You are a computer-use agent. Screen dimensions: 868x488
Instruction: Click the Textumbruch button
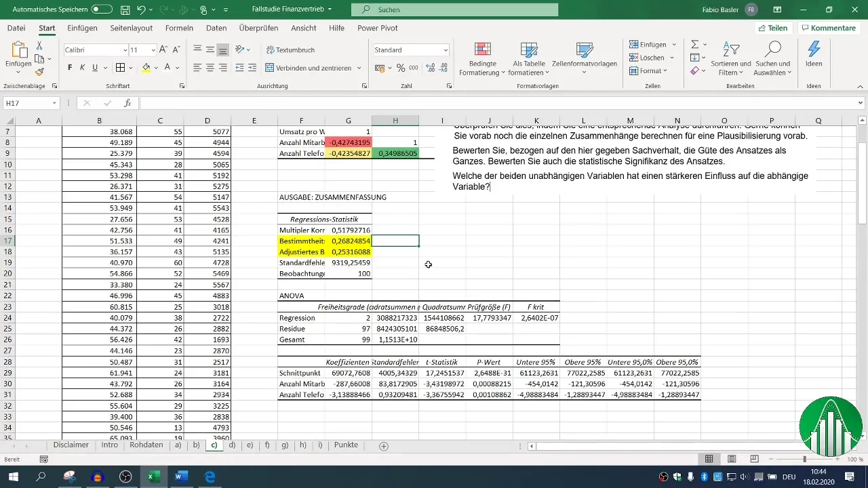(290, 50)
